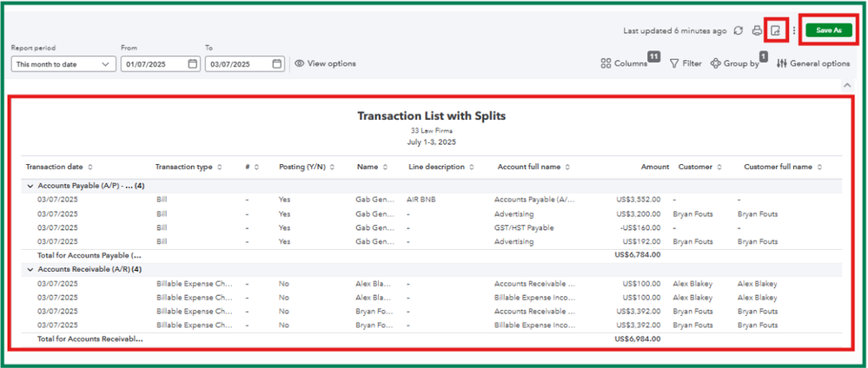This screenshot has width=868, height=368.
Task: Open the Report period dropdown
Action: 64,63
